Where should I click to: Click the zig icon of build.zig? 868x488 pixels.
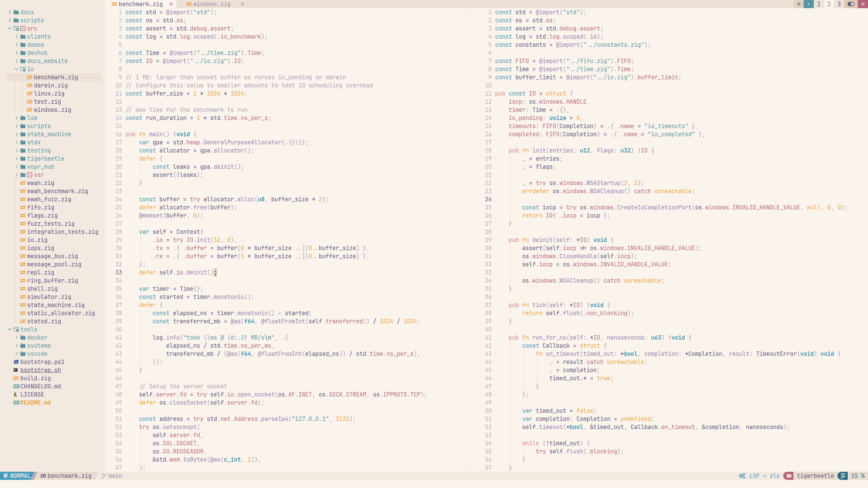pyautogui.click(x=16, y=378)
